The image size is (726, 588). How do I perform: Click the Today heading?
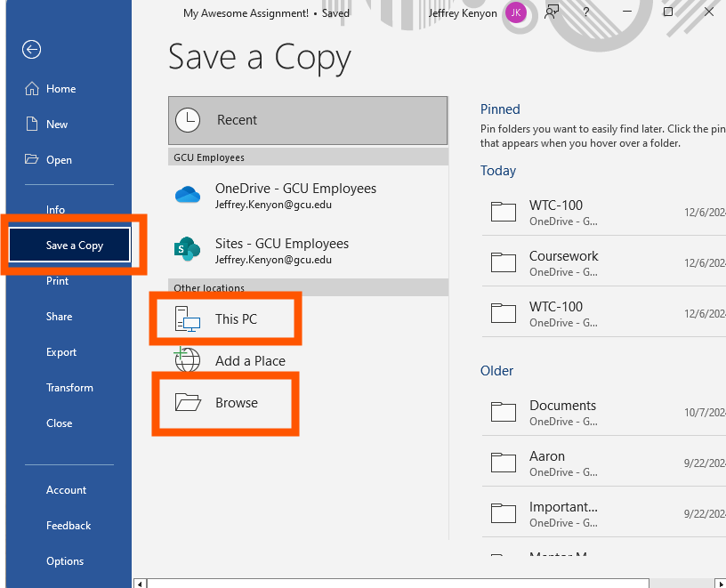pyautogui.click(x=497, y=171)
